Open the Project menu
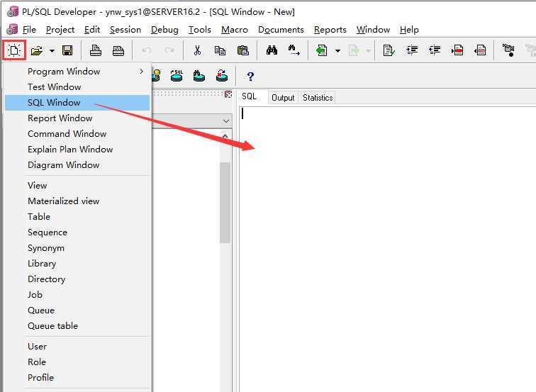The width and height of the screenshot is (536, 392). pyautogui.click(x=60, y=30)
